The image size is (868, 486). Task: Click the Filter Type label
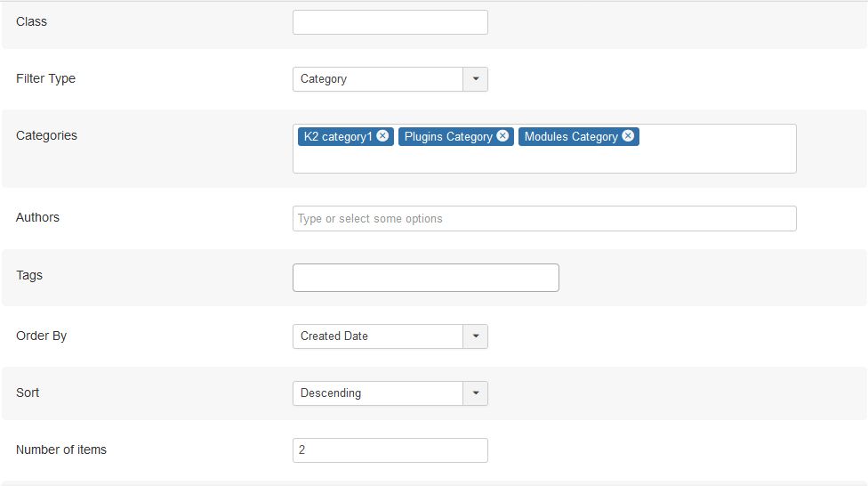45,78
